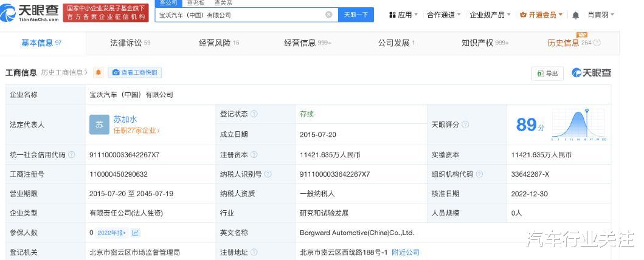
Task: Click the 天眼一下 search button
Action: tap(356, 15)
